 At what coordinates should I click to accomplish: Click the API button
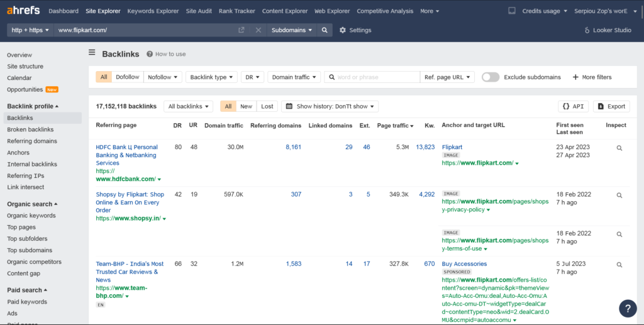pos(574,106)
